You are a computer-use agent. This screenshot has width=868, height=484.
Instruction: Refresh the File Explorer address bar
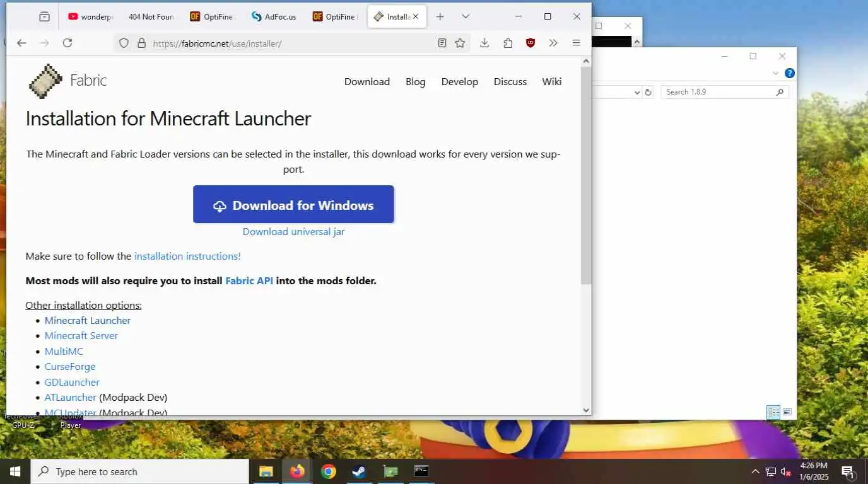648,92
